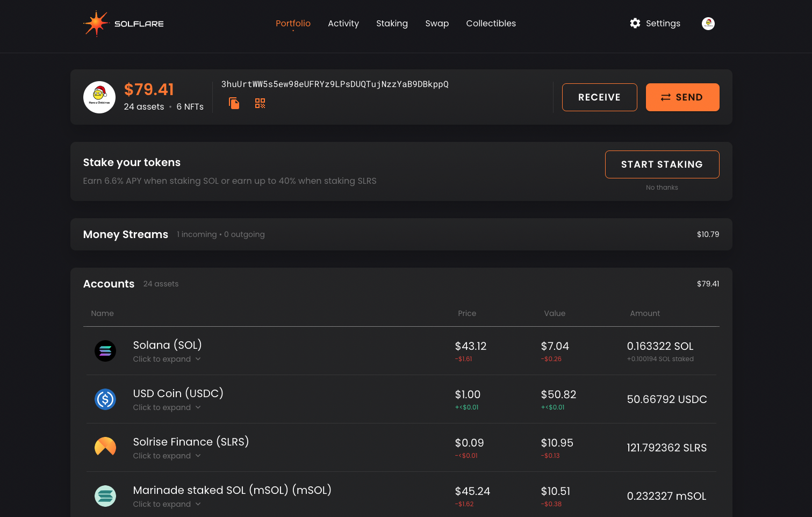This screenshot has width=812, height=517.
Task: Click the Solana (SOL) token icon
Action: pyautogui.click(x=105, y=351)
